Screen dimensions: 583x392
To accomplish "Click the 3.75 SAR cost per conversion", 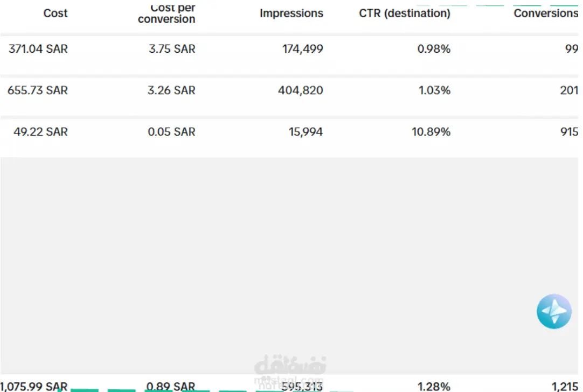I will point(172,49).
